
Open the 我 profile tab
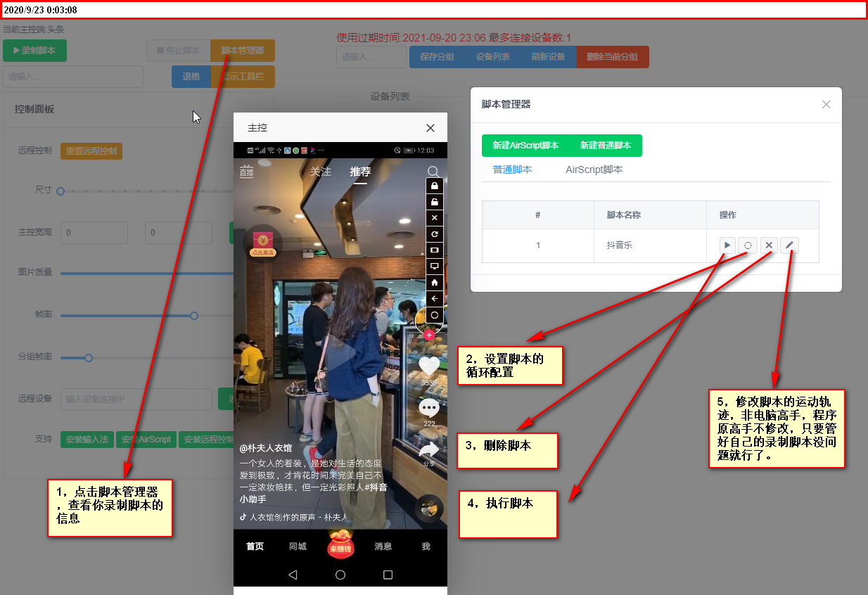click(426, 546)
